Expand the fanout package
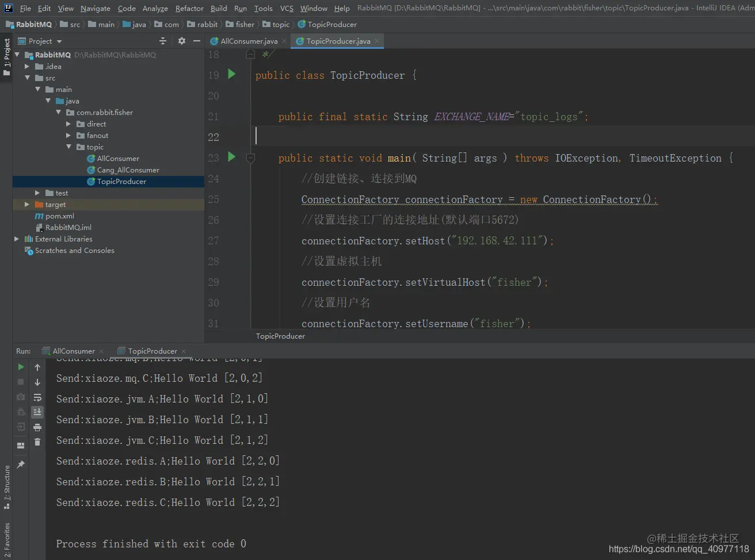 tap(68, 135)
